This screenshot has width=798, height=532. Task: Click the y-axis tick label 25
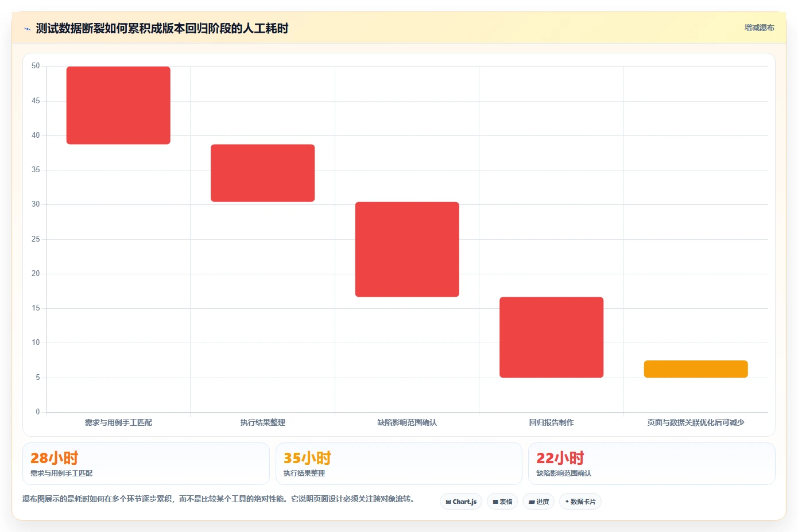36,239
